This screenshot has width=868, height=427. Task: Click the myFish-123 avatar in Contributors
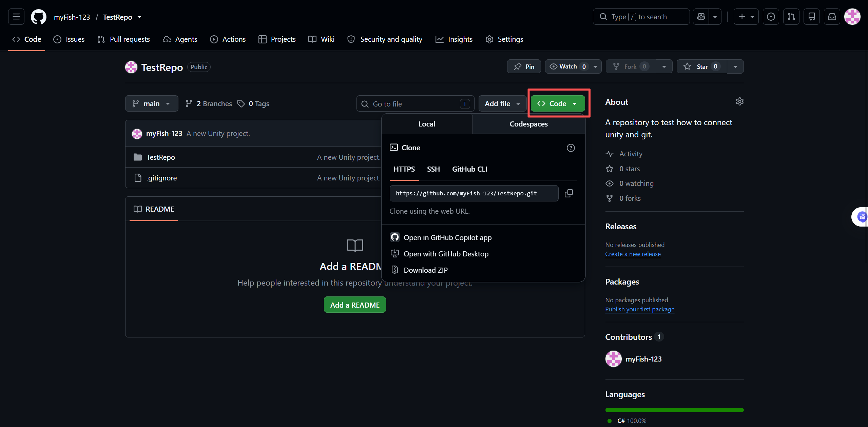pos(613,359)
